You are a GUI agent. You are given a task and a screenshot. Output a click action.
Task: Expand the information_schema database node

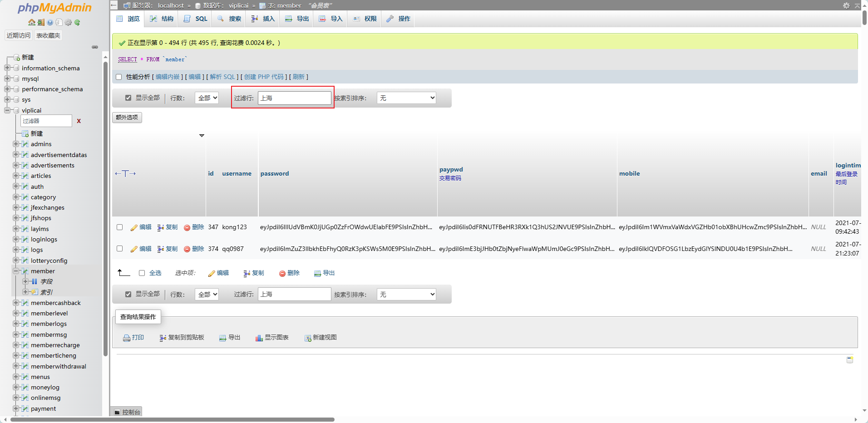[x=7, y=68]
